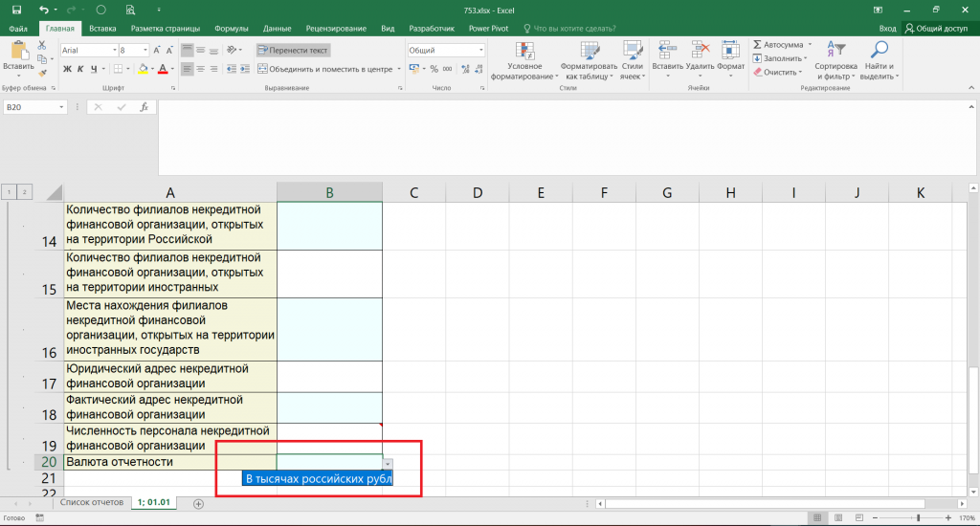This screenshot has height=526, width=980.
Task: Apply thousands separator format (000)
Action: [448, 69]
